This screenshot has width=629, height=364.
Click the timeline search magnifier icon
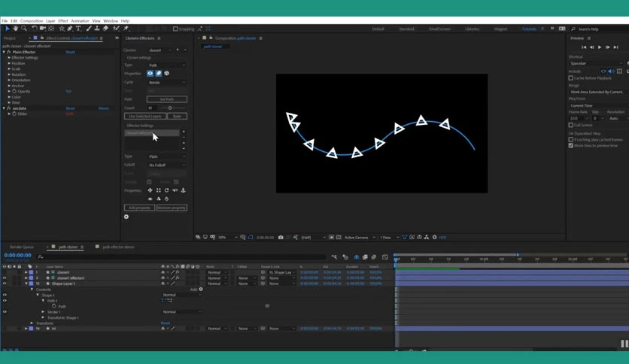(x=40, y=256)
